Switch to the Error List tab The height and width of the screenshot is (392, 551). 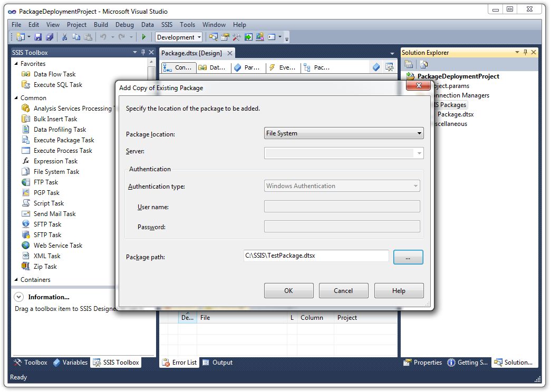[180, 362]
